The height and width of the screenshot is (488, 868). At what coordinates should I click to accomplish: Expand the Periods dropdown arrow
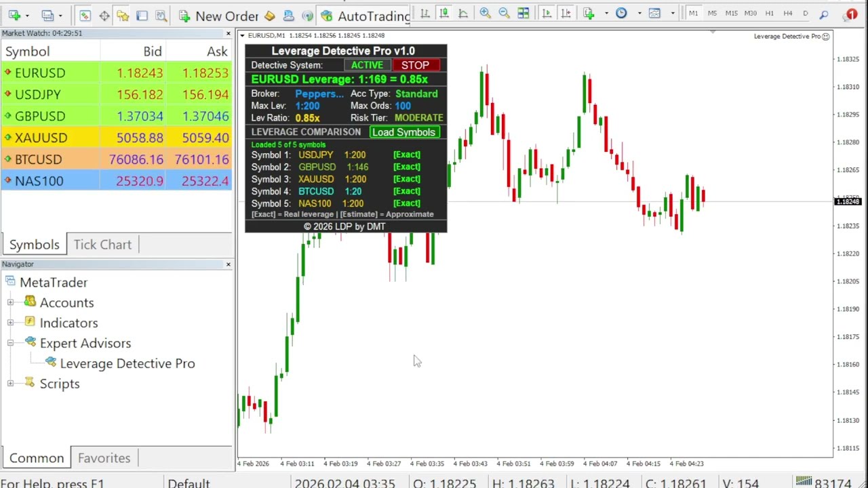(639, 14)
